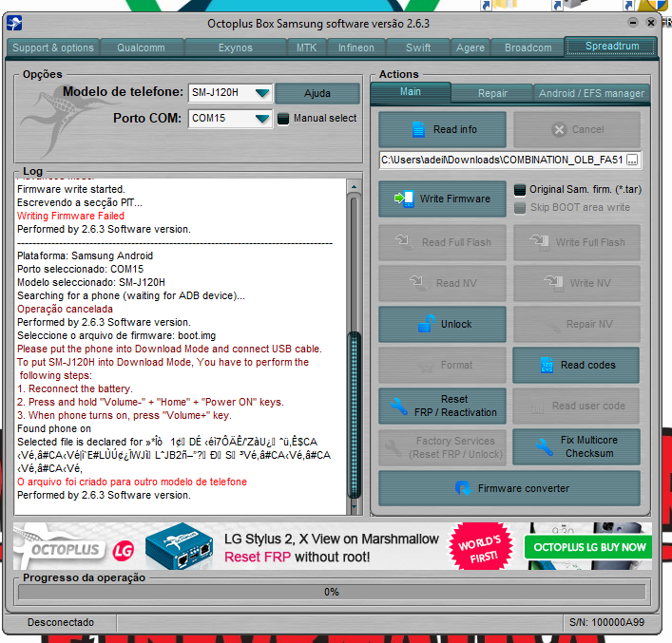Click the Unlock padlock icon

point(426,324)
